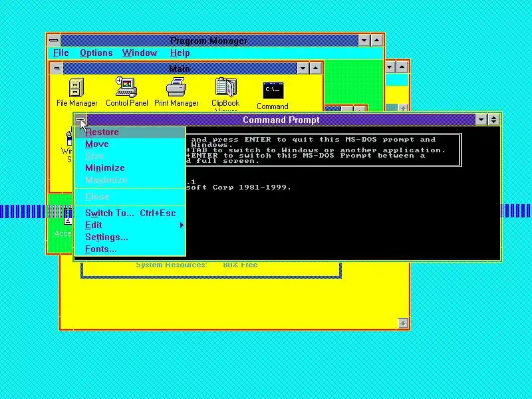Choose Minimize from the control menu
This screenshot has height=399, width=532.
[x=130, y=168]
